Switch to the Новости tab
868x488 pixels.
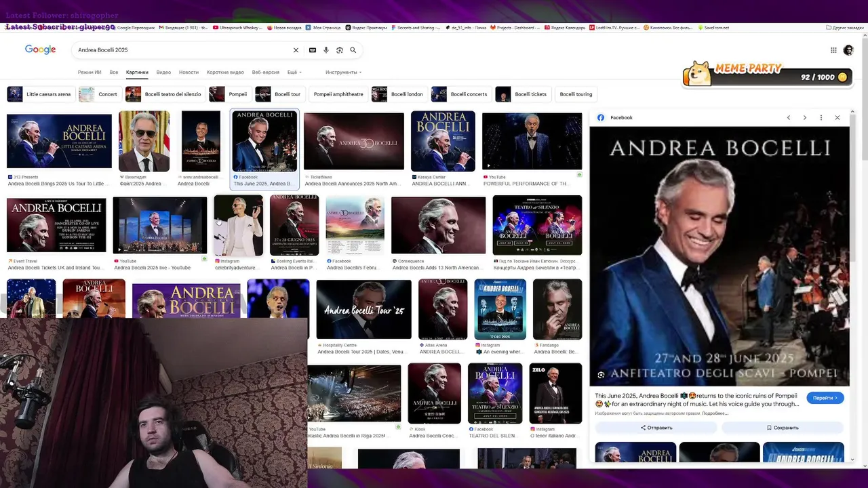189,73
